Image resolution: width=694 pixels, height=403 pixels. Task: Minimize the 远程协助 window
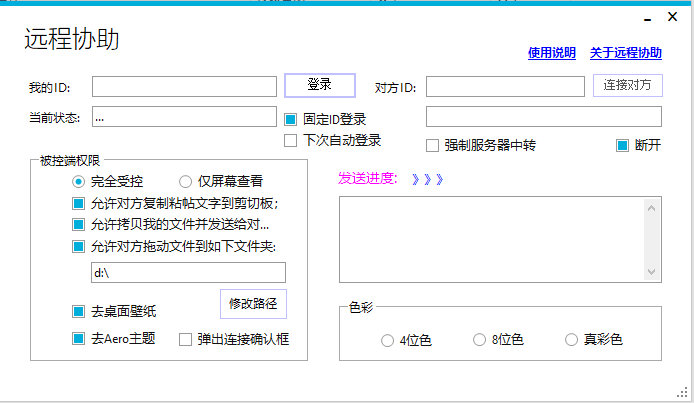tap(648, 20)
